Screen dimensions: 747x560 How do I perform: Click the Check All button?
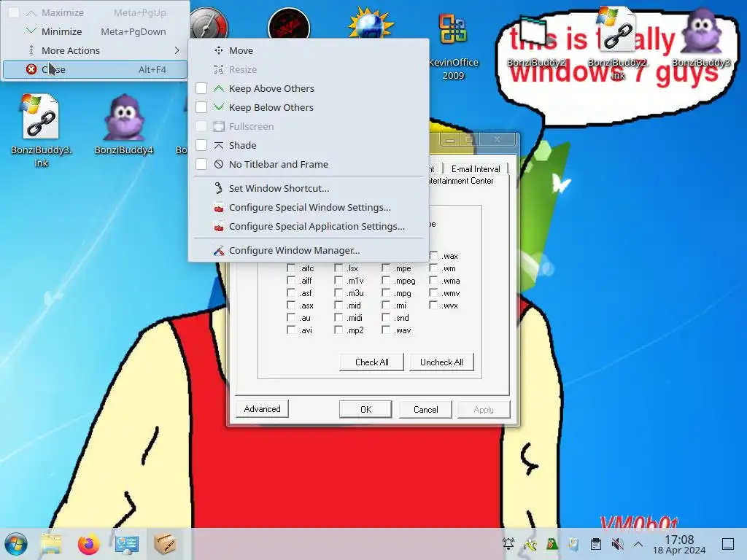pos(371,362)
